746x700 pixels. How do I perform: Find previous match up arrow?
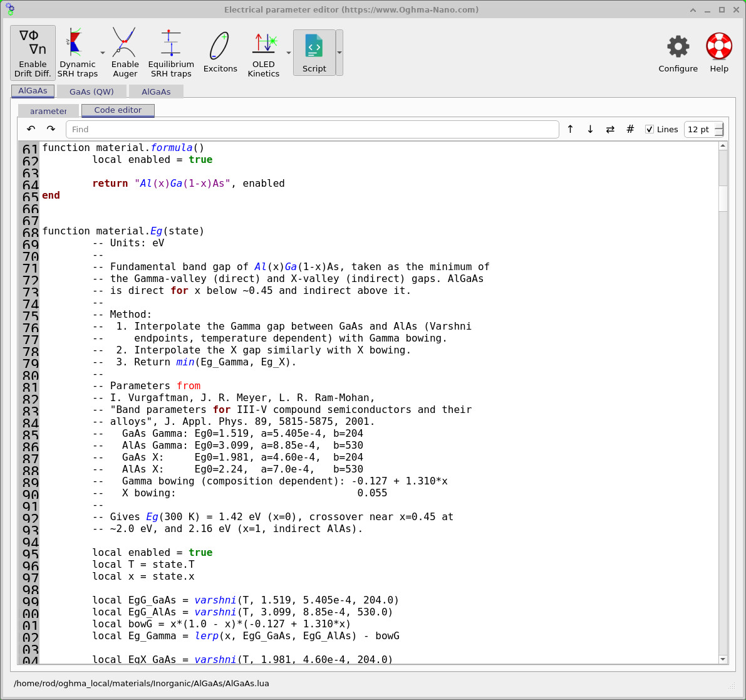[x=570, y=130]
